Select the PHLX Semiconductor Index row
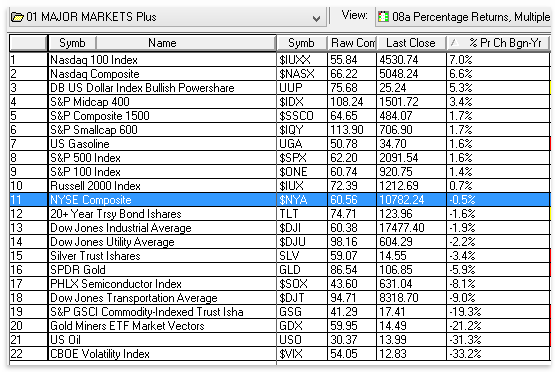 (280, 284)
